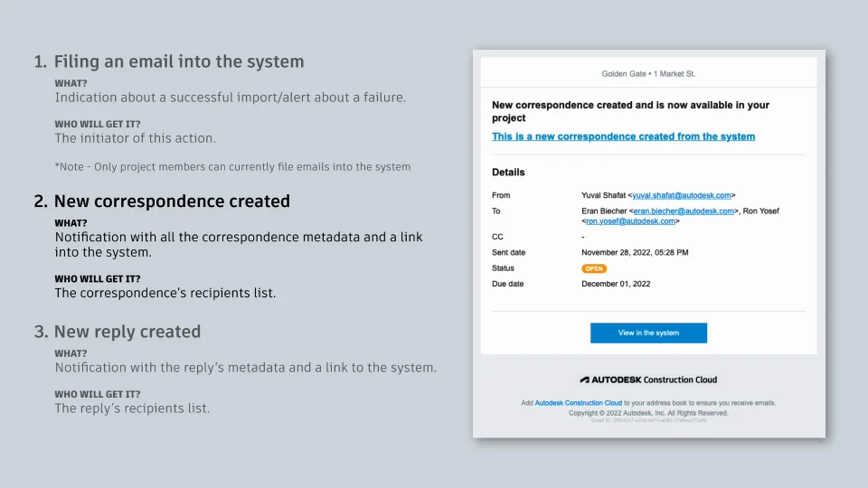Select the November 28, 2022 sent date value
The image size is (868, 488).
(x=634, y=252)
